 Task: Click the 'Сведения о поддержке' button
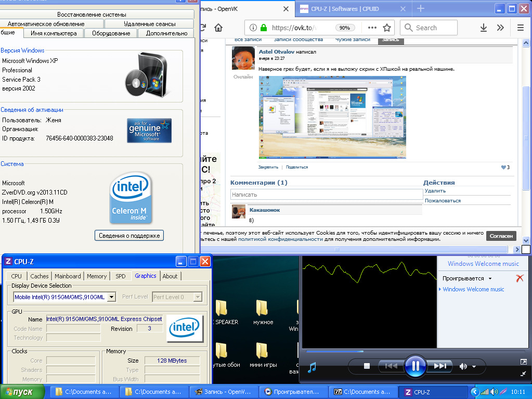pos(129,236)
